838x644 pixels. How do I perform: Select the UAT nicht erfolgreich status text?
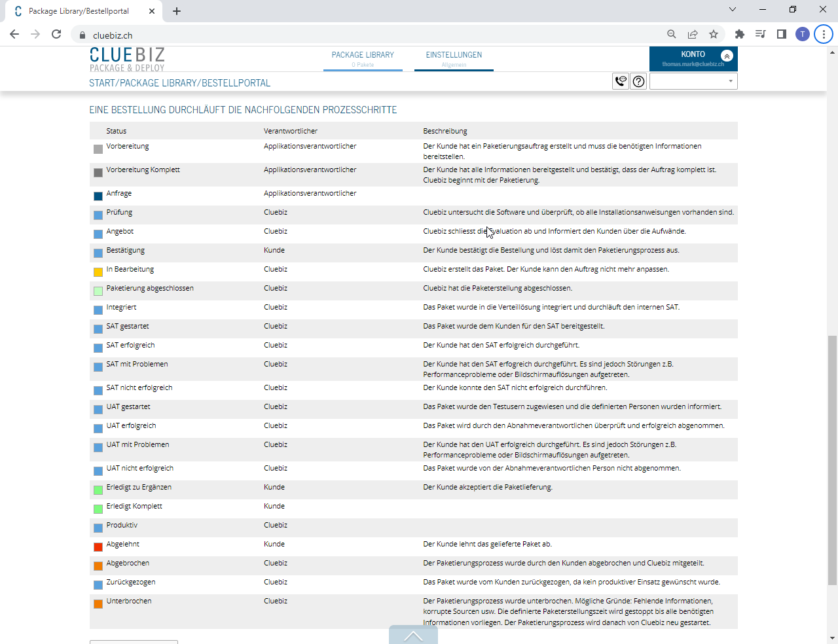click(x=140, y=468)
